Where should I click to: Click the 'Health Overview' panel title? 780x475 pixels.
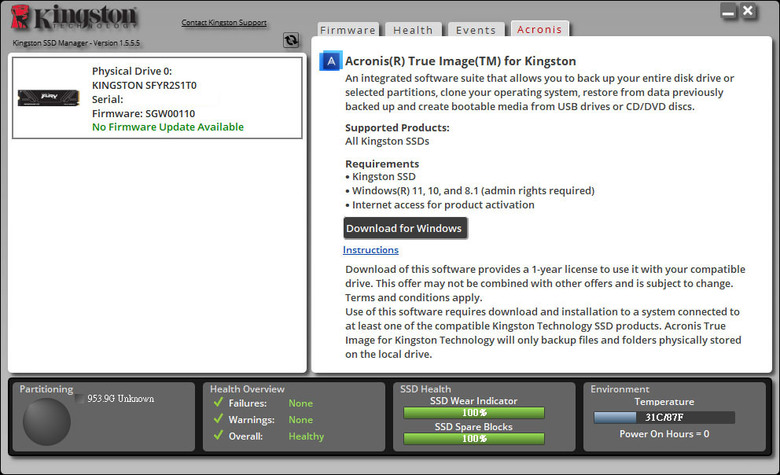[x=247, y=389]
